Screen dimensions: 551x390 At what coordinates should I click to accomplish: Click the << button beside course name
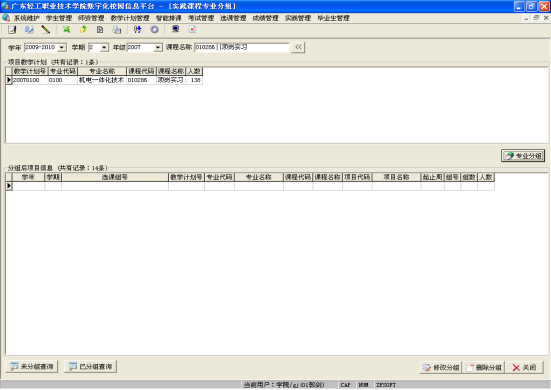click(298, 47)
